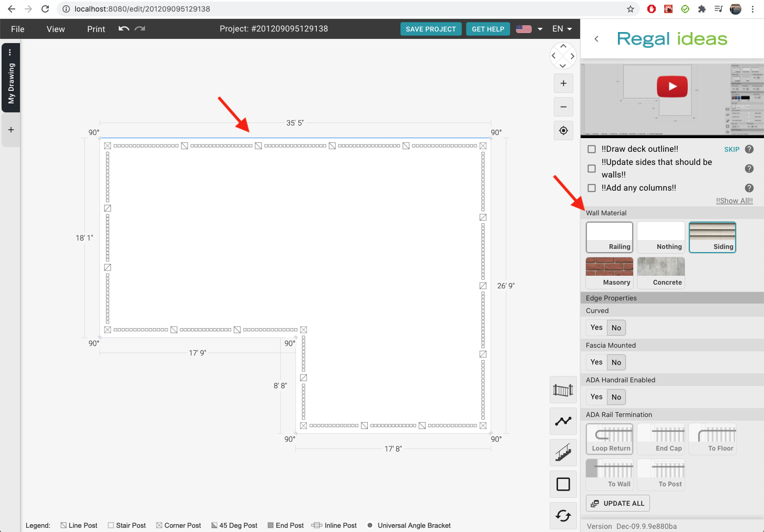Check the Update sides walls checkbox
The height and width of the screenshot is (532, 764).
(x=592, y=169)
